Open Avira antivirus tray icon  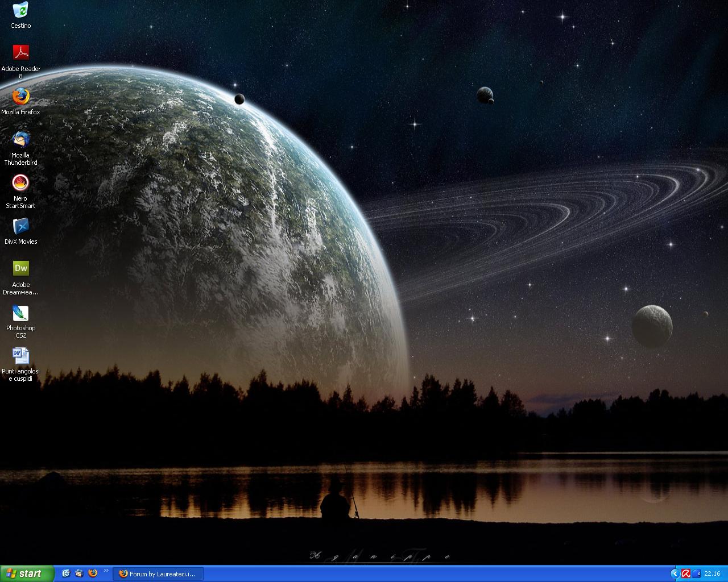tap(686, 574)
